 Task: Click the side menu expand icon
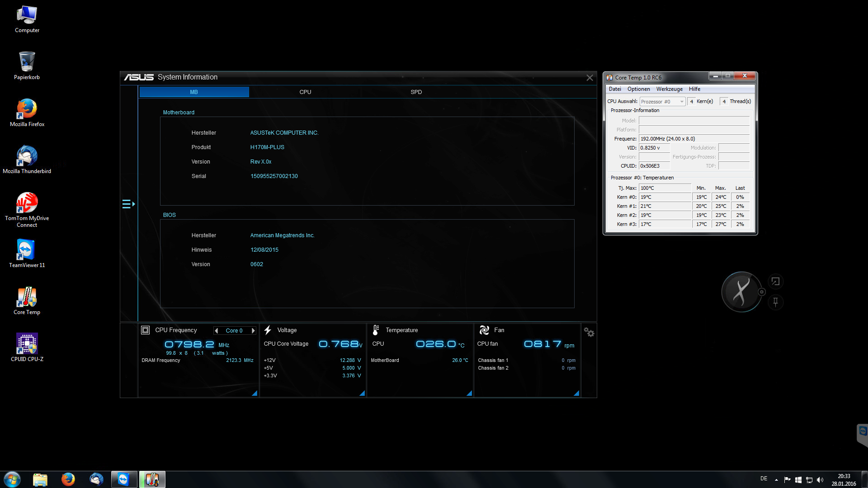coord(128,204)
